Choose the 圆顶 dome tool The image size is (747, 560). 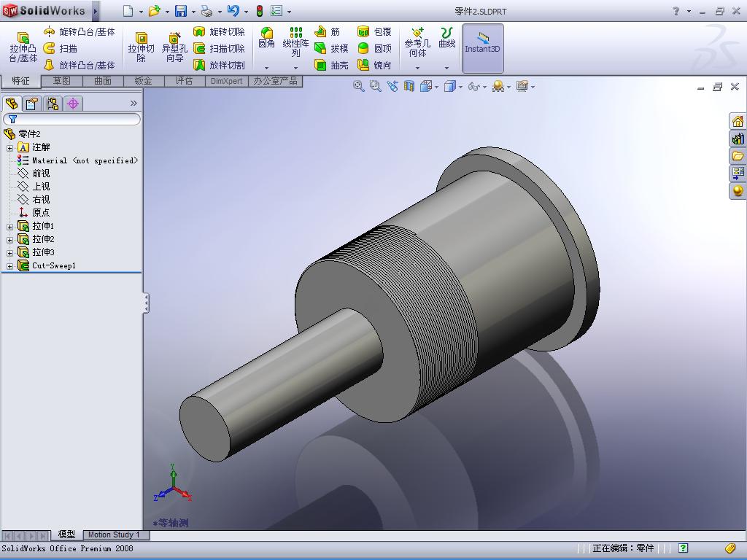point(374,48)
